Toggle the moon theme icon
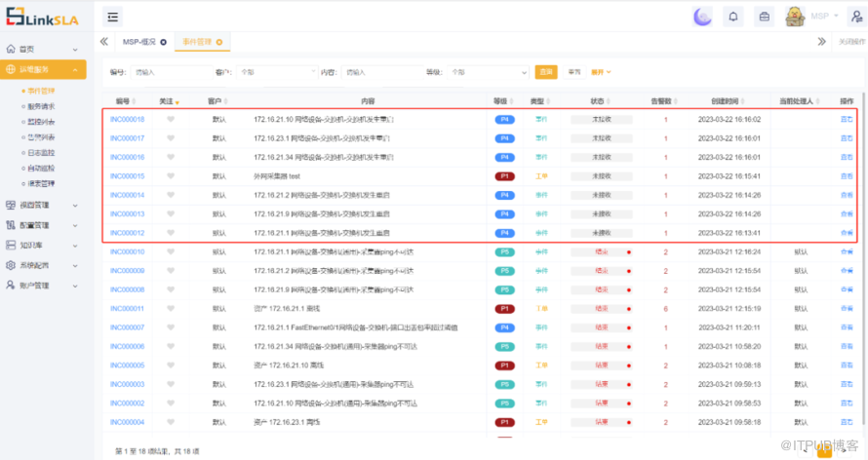 click(702, 17)
